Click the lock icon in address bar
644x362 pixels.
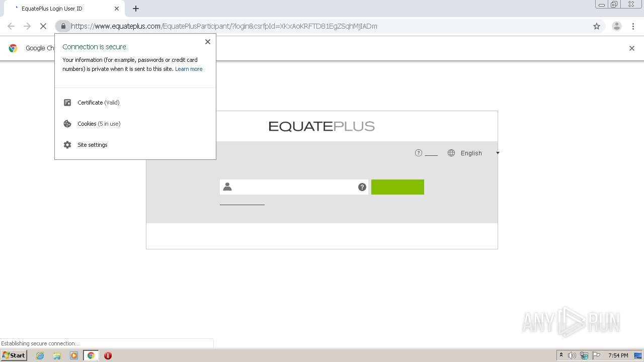tap(63, 26)
